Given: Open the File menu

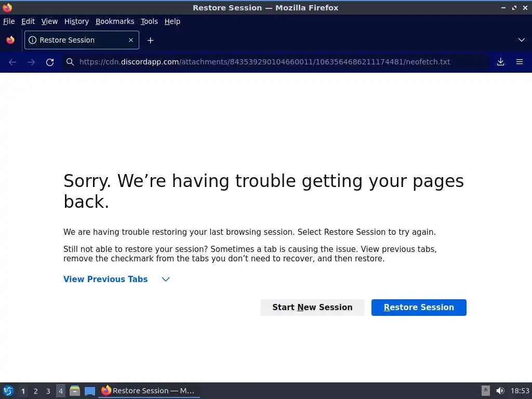Looking at the screenshot, I should (x=9, y=21).
